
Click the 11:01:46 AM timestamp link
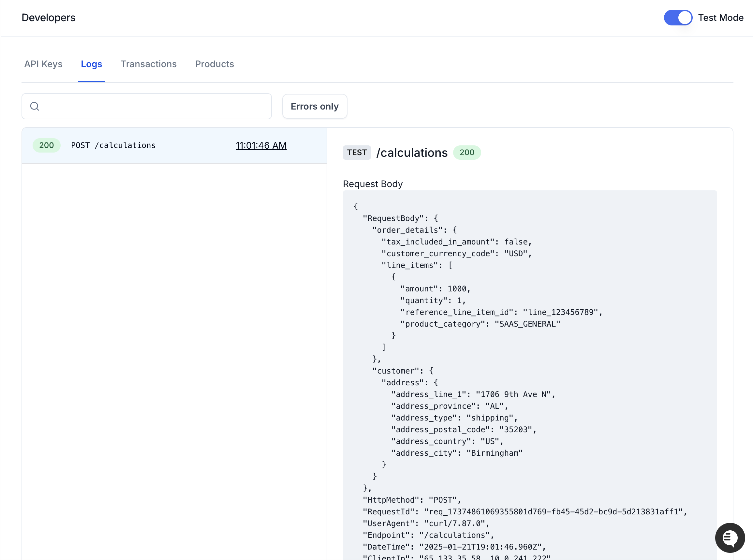coord(261,145)
